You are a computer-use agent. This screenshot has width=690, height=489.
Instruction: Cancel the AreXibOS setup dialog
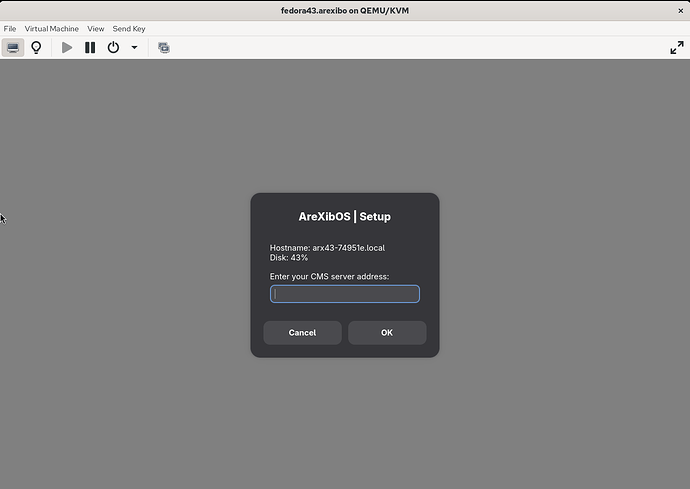[x=302, y=333]
